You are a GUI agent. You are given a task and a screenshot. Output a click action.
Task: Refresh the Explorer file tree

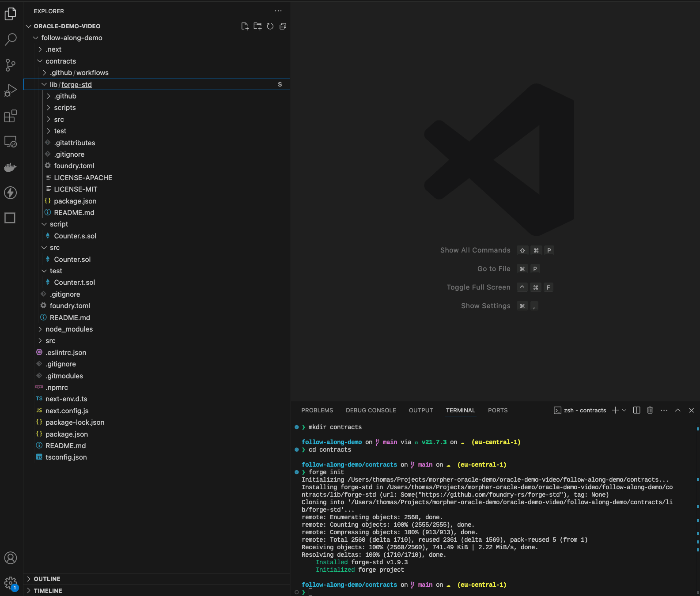(270, 26)
